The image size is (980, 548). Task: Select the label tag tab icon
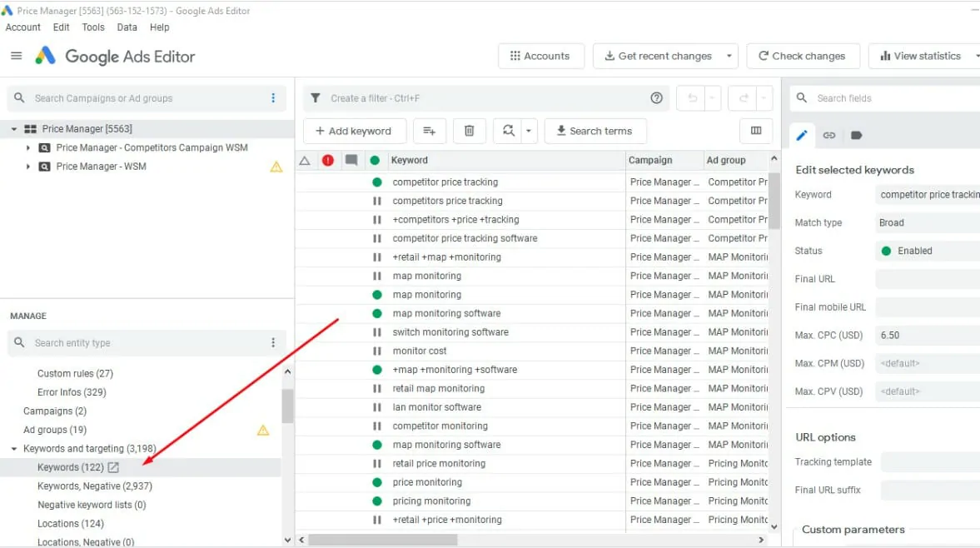click(x=856, y=135)
